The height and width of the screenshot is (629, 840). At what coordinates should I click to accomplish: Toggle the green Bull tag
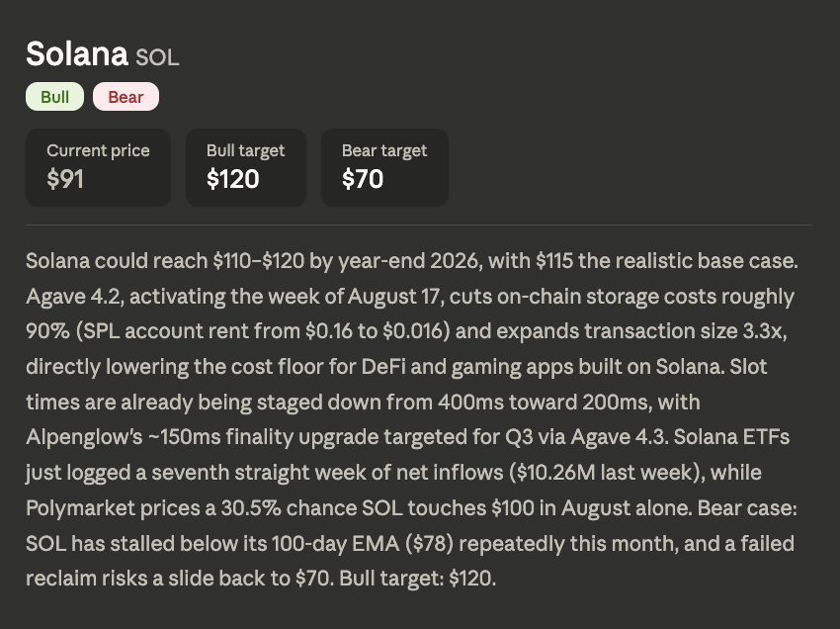[x=54, y=97]
